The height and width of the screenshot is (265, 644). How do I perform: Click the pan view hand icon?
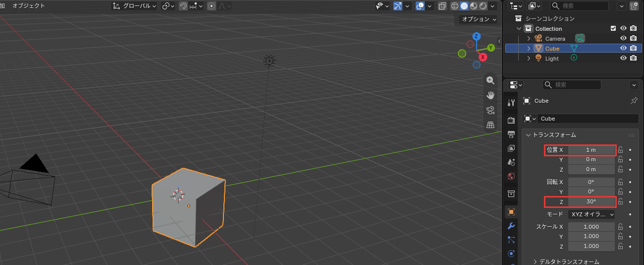[x=490, y=95]
